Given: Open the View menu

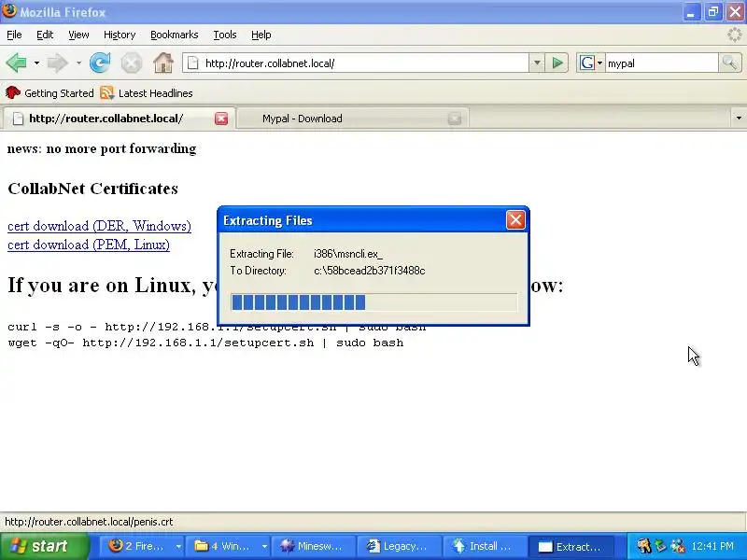Looking at the screenshot, I should pos(78,35).
